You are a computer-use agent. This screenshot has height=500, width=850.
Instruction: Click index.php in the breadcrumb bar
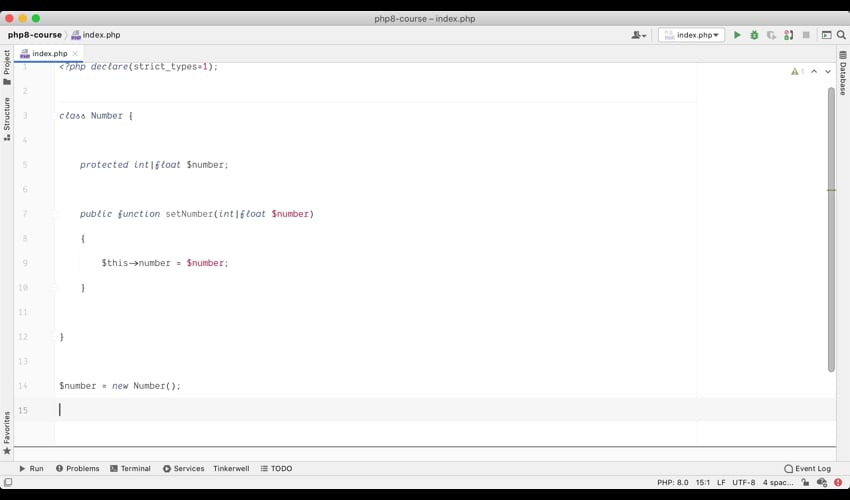96,35
